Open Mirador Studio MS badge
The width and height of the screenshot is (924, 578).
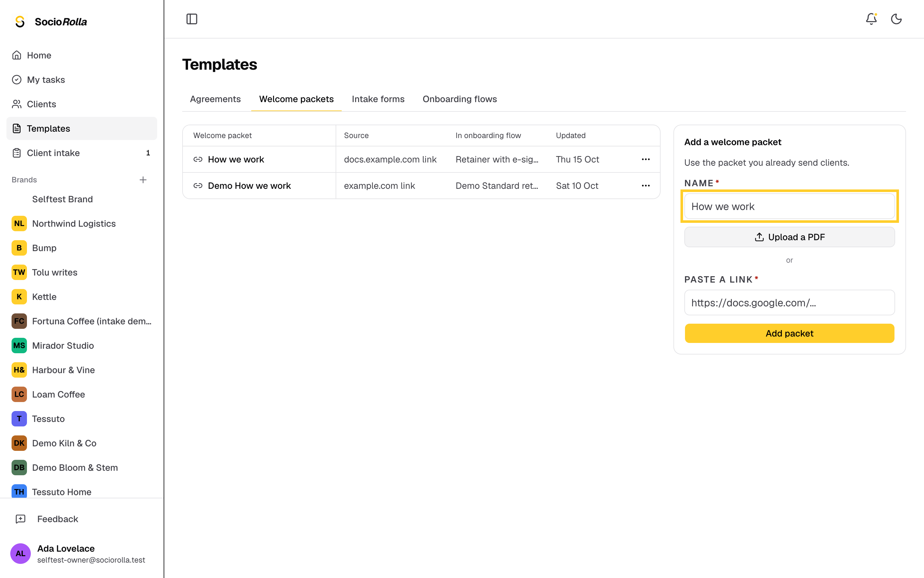coord(19,346)
